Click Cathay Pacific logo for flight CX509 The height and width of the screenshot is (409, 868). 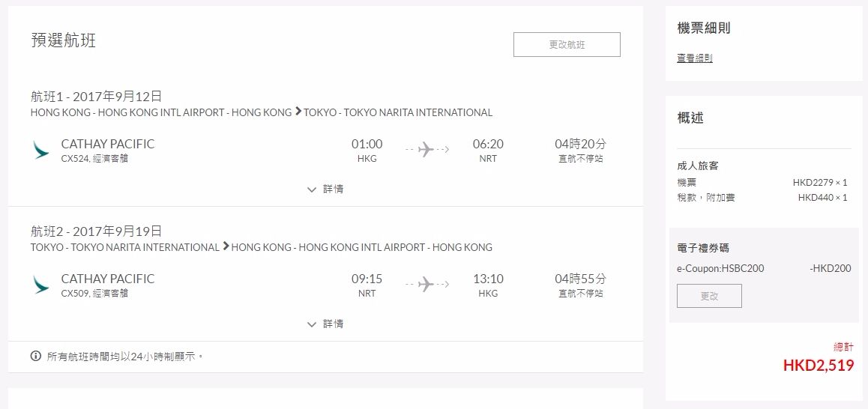pyautogui.click(x=41, y=285)
